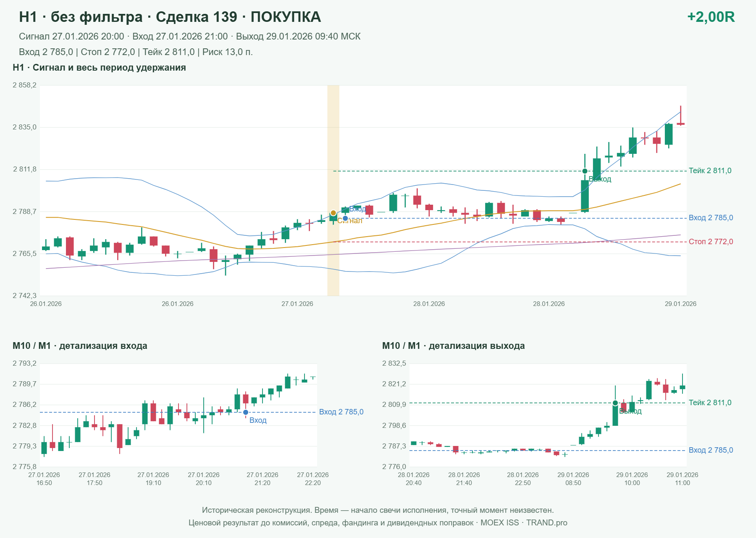Viewport: 756px width, 538px height.
Task: Click the blue Вход marker on the H1 chart
Action: tap(345, 218)
